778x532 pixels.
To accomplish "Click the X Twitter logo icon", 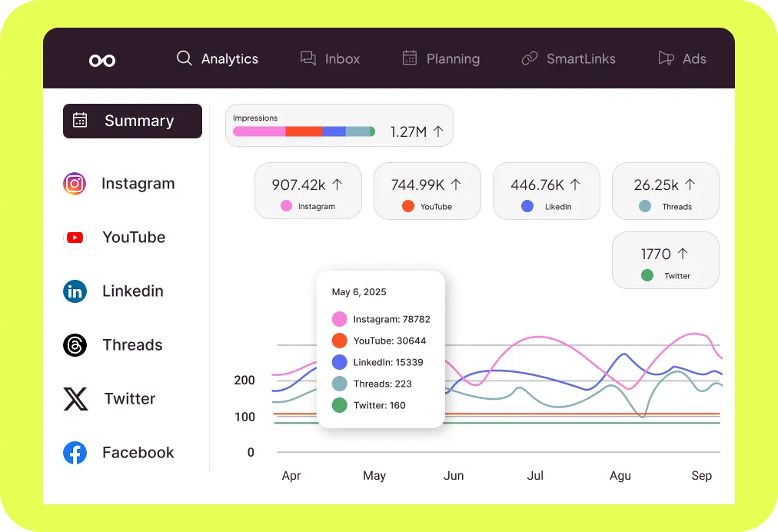I will (75, 399).
